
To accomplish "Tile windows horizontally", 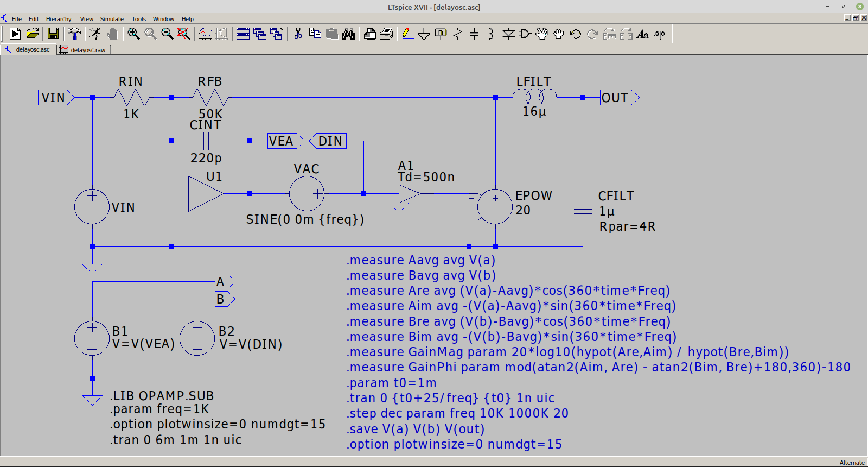I will (243, 34).
